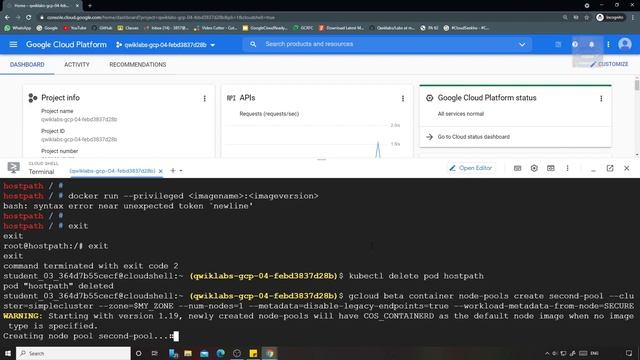
Task: Open Cloud Shell keyboard icon
Action: tap(517, 168)
